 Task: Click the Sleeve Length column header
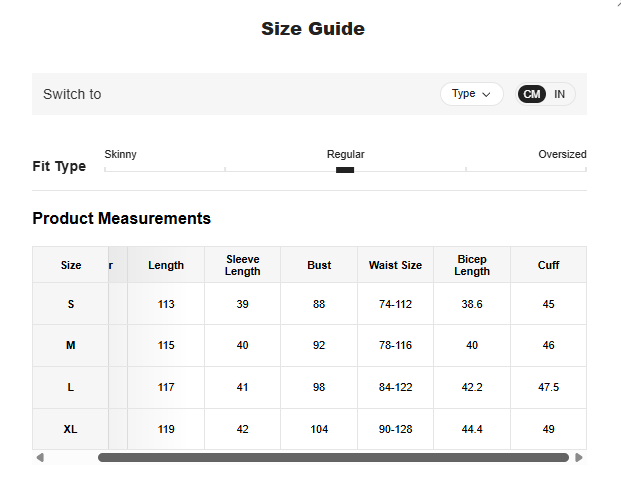(243, 265)
